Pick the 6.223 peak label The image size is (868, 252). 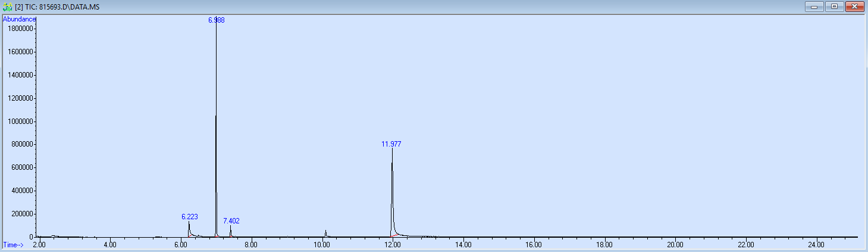(x=190, y=217)
